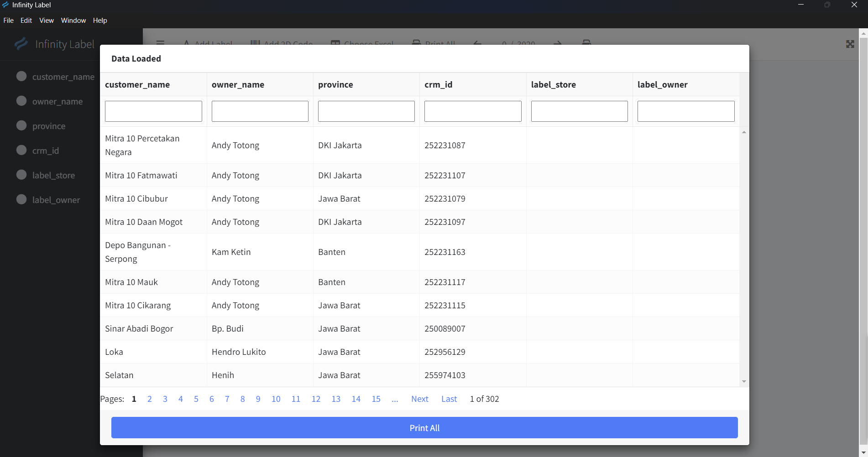This screenshot has height=457, width=868.
Task: Click the fullscreen expand icon at top right
Action: tap(850, 44)
